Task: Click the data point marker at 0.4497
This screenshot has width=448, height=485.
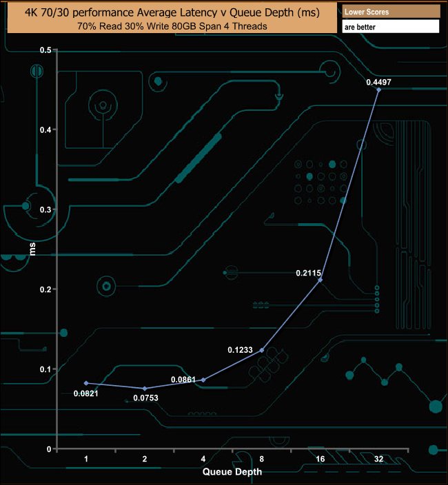Action: pos(379,90)
